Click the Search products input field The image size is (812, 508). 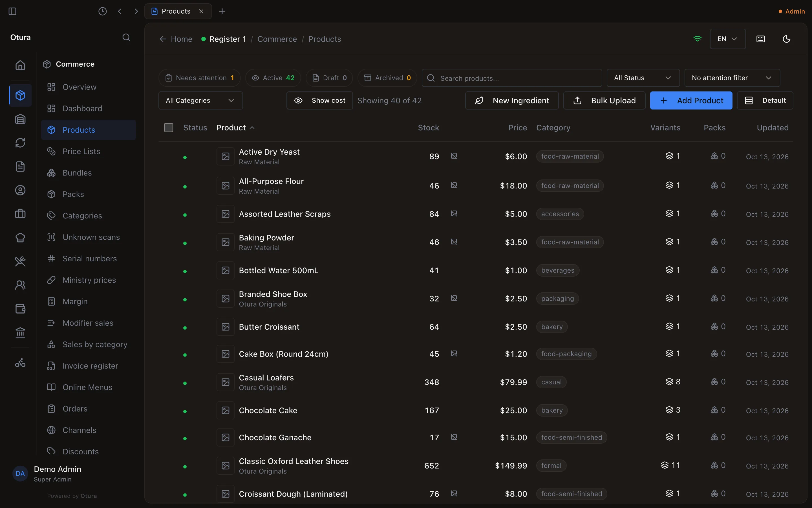pos(511,78)
